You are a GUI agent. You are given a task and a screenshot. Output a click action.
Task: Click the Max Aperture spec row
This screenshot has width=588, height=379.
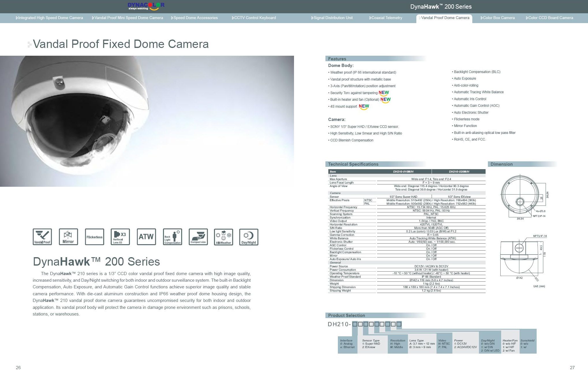(407, 179)
